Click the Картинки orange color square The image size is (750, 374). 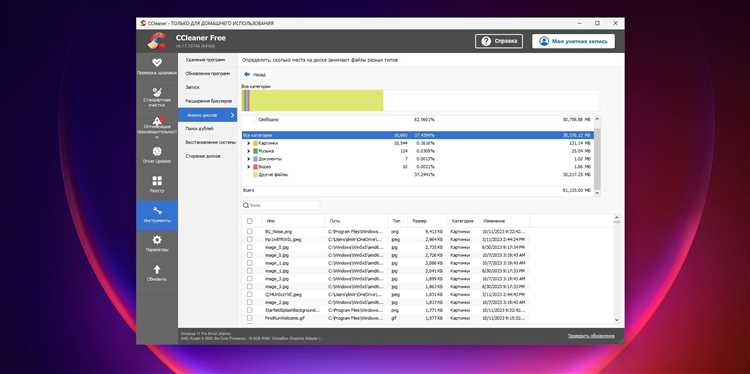[x=255, y=143]
